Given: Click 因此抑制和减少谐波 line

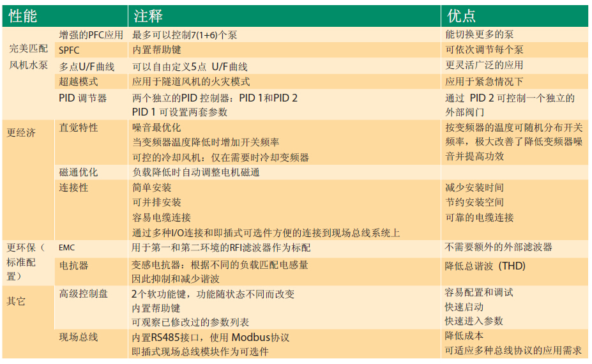Looking at the screenshot, I should 175,279.
